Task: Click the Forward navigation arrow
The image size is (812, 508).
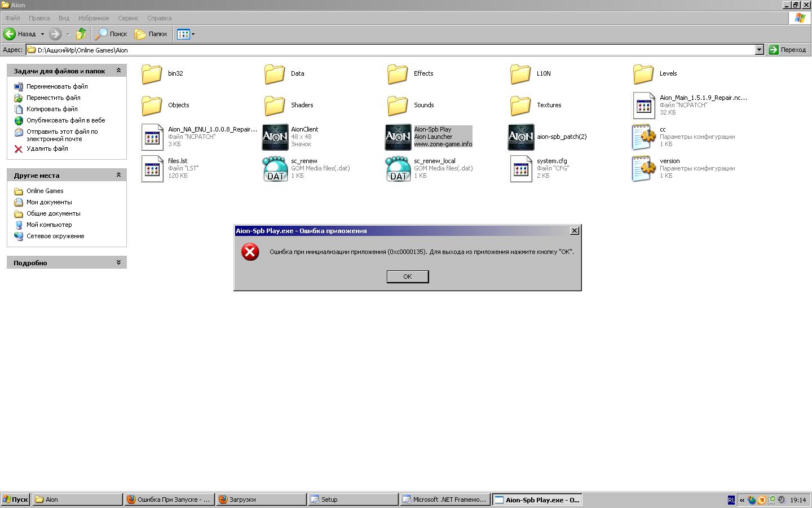Action: 55,34
